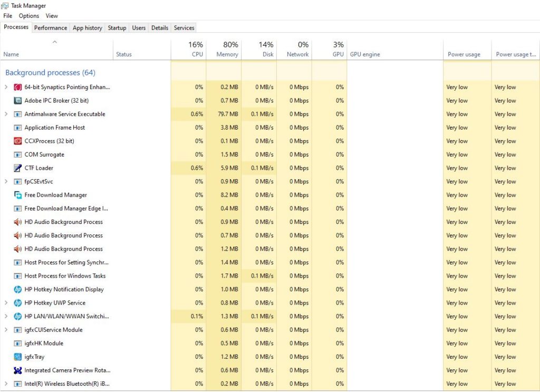Select the HD Audio process using 0.7 MB
This screenshot has height=392, width=540.
tap(269, 236)
